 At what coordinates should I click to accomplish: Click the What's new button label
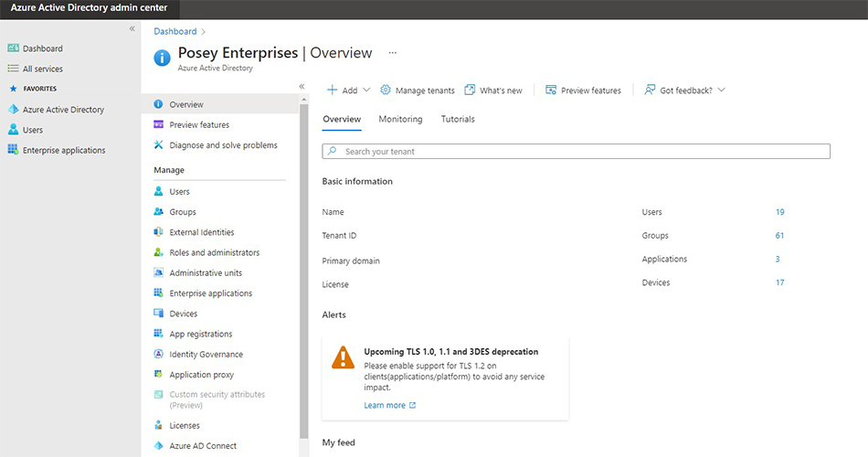(501, 90)
